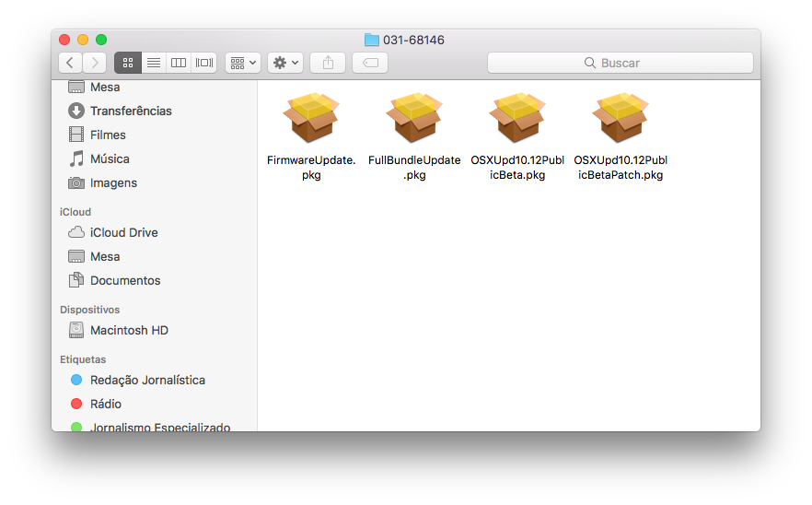Click the Imagens camera icon

76,182
